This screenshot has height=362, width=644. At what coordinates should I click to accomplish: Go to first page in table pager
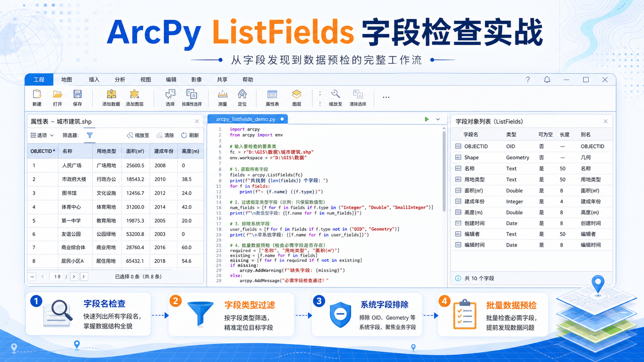point(32,277)
